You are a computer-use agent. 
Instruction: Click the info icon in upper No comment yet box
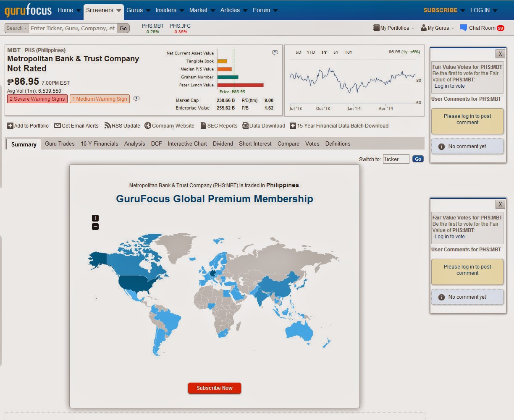[x=441, y=146]
